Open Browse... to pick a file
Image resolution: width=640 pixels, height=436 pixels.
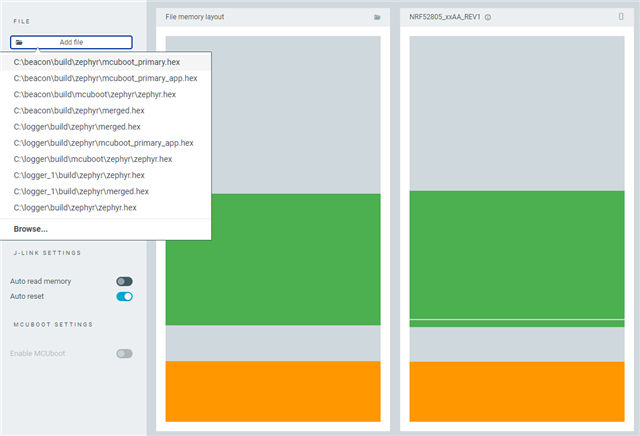click(106, 229)
